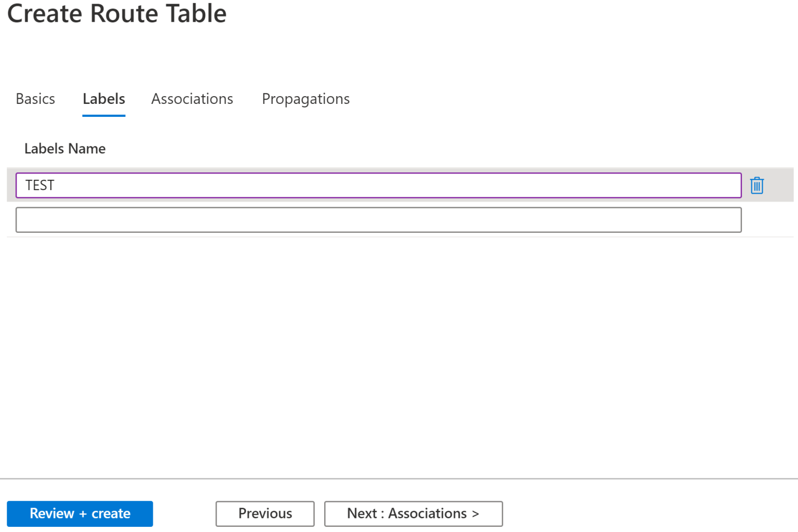Open Propagations settings tab

tap(305, 99)
